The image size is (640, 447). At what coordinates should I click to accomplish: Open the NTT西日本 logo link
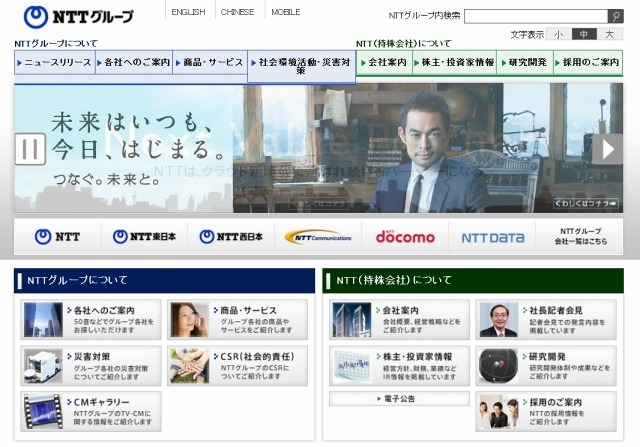231,237
